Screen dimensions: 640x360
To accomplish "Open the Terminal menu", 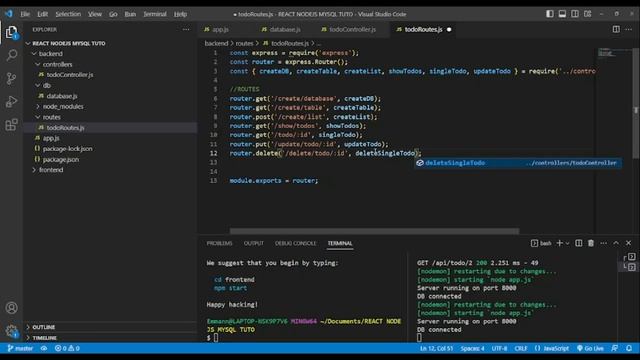I will (155, 14).
